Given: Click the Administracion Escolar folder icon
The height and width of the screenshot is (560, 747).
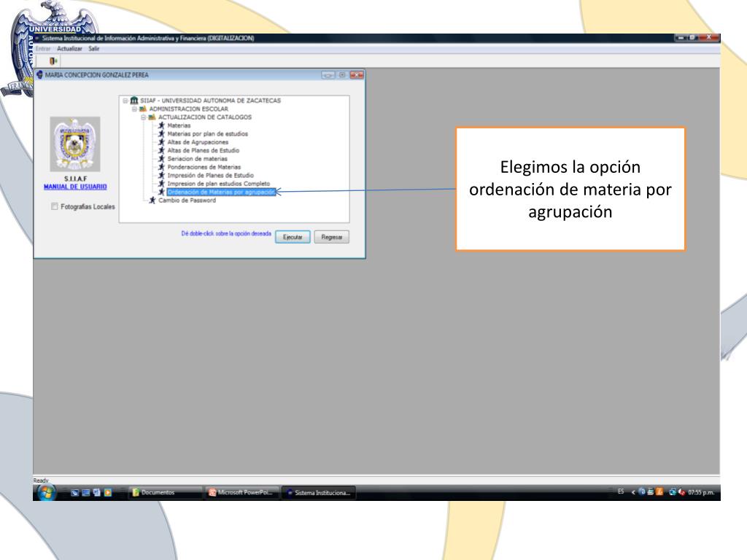Looking at the screenshot, I should click(143, 109).
